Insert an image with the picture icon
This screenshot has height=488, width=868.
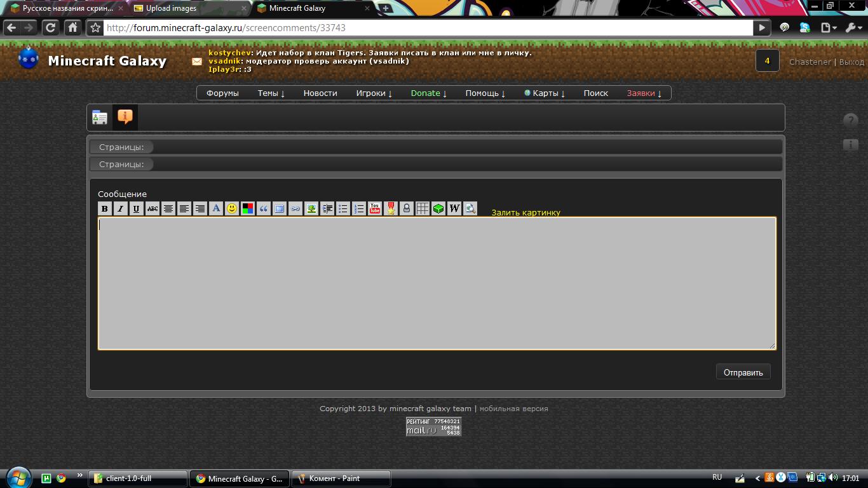311,208
